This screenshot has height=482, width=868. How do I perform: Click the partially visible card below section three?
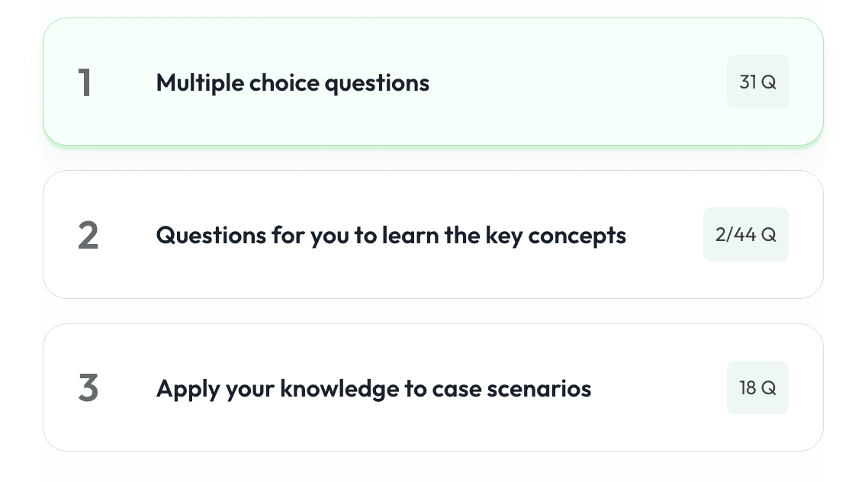(433, 473)
